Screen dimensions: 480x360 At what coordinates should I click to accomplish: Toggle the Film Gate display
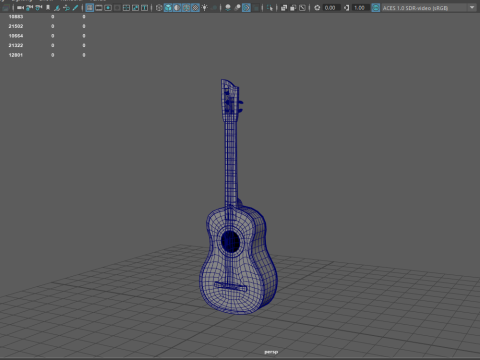click(x=99, y=7)
